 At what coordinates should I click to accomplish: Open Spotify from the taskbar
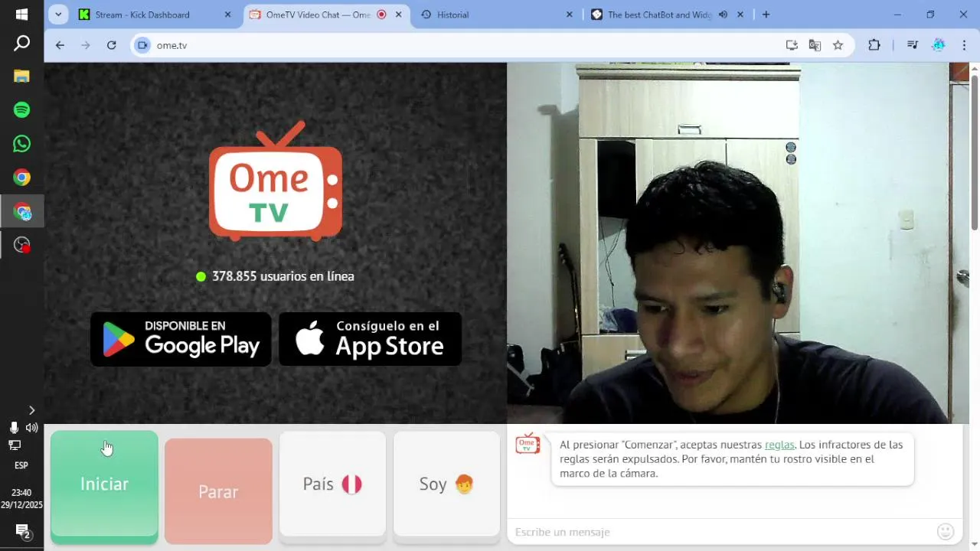click(x=21, y=110)
